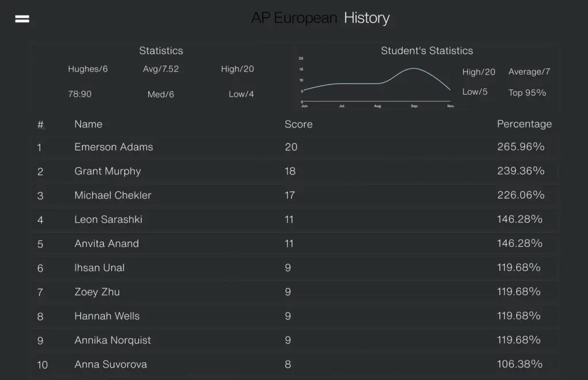Select Grant Murphy in the list

pyautogui.click(x=295, y=171)
